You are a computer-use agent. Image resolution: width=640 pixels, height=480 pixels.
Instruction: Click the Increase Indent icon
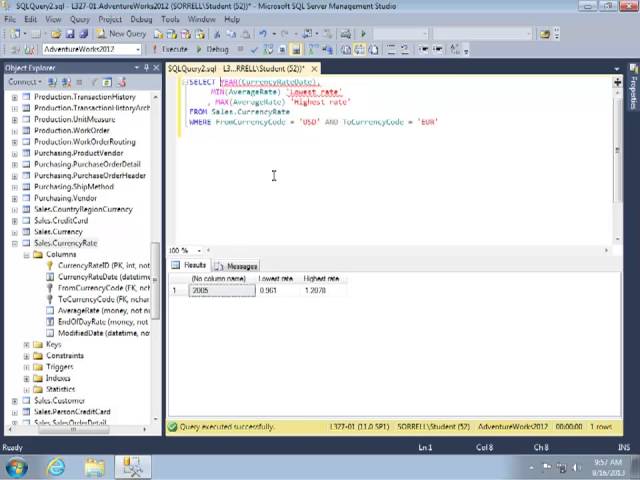point(438,50)
